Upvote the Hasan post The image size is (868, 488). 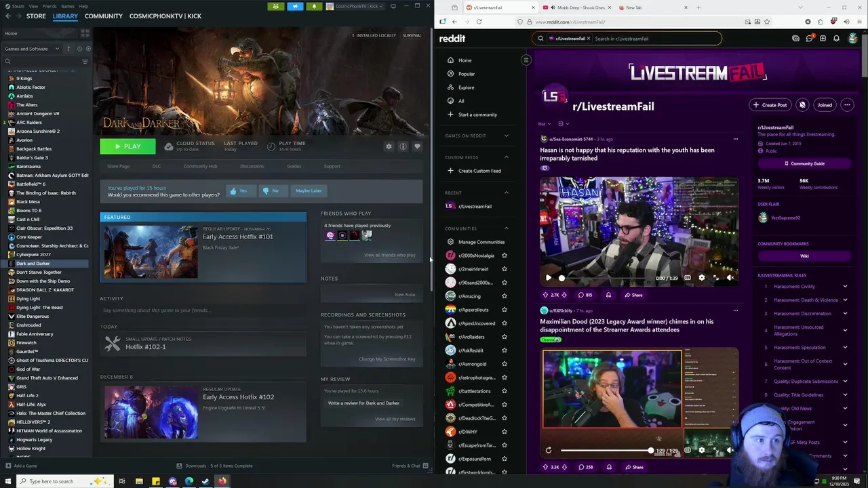click(x=546, y=295)
